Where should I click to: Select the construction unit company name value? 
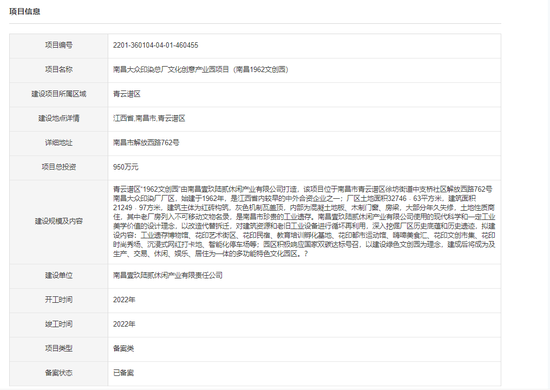(x=168, y=275)
